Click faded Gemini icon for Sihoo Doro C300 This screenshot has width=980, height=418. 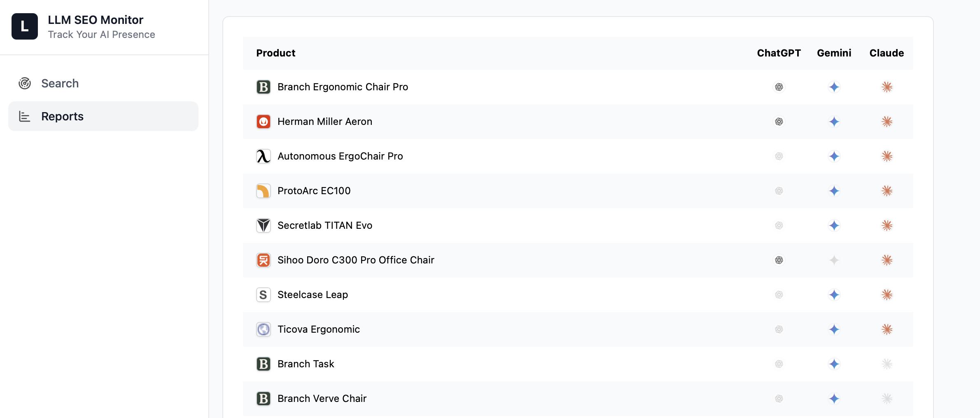(834, 260)
